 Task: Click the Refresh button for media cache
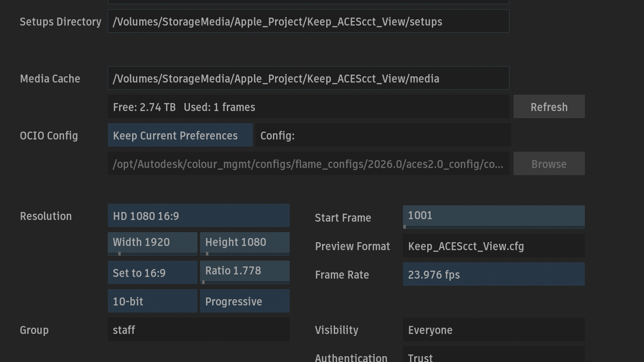pyautogui.click(x=549, y=106)
